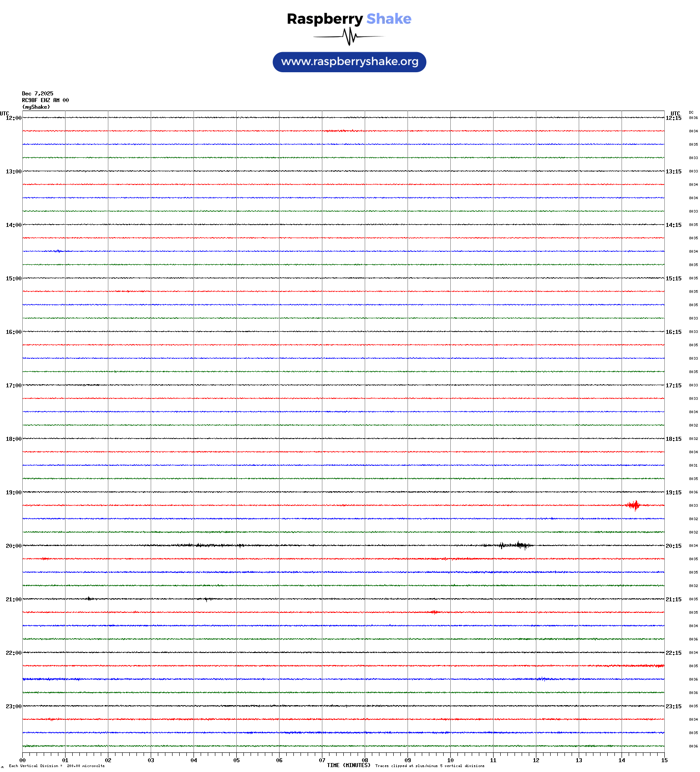This screenshot has width=700, height=772.
Task: Select the RC98F EHZ AM 00 station label
Action: click(45, 100)
